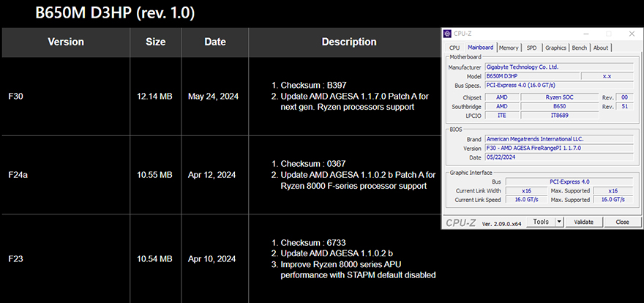Click Max. Supported link width x16 value
Viewport: 644px width, 303px height.
(x=613, y=190)
